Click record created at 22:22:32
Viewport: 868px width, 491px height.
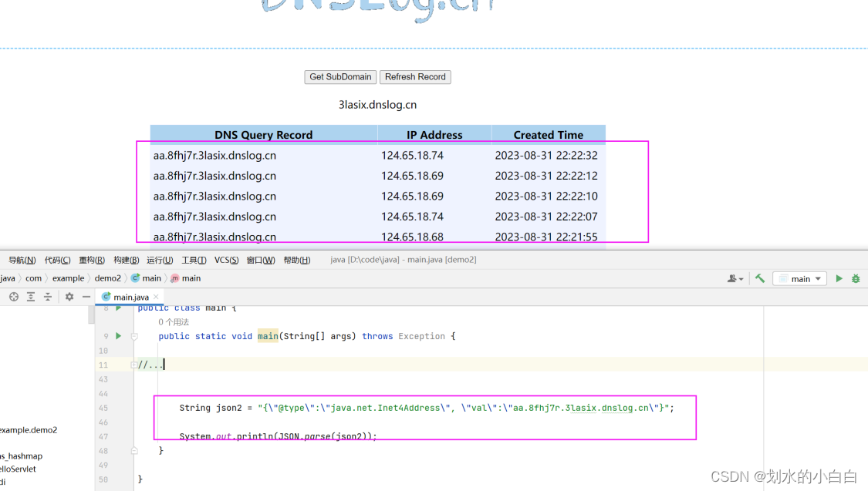(377, 156)
